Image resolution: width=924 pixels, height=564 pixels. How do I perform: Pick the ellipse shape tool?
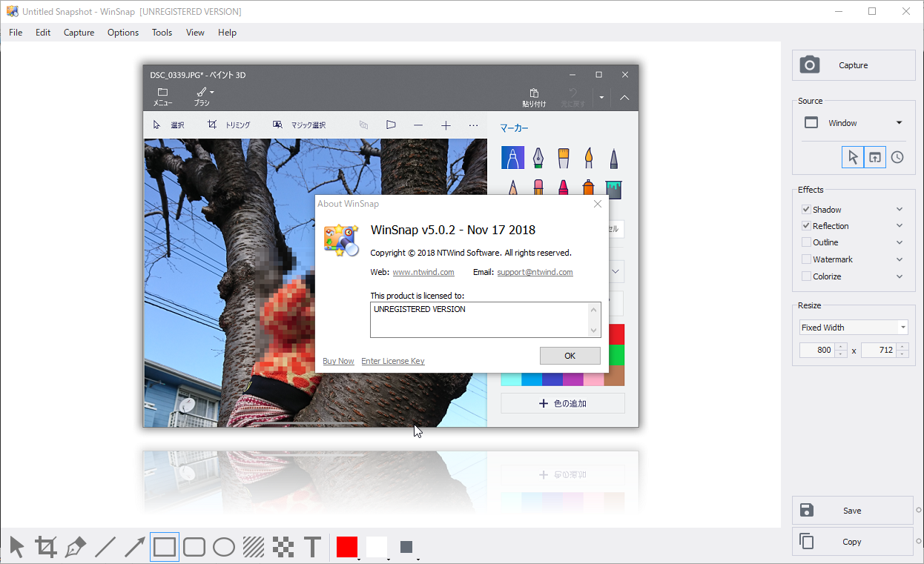coord(223,546)
